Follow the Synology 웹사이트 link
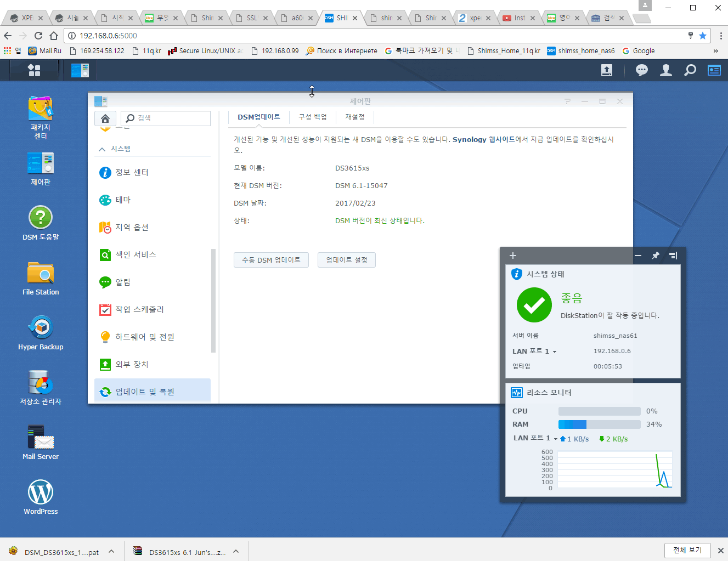This screenshot has height=561, width=728. point(483,139)
